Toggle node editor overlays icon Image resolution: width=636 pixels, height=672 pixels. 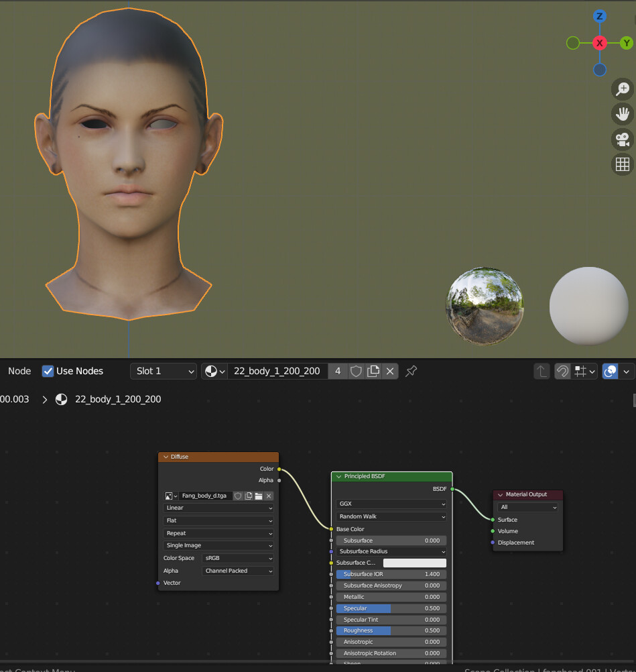click(611, 371)
